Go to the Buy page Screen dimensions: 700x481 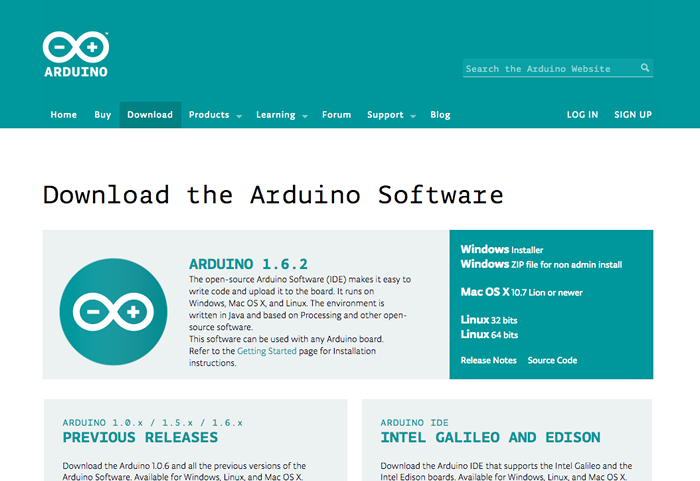coord(102,115)
